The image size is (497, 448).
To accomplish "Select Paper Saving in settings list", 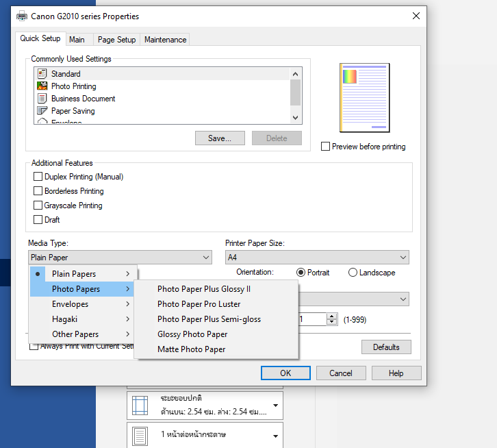I will click(162, 111).
